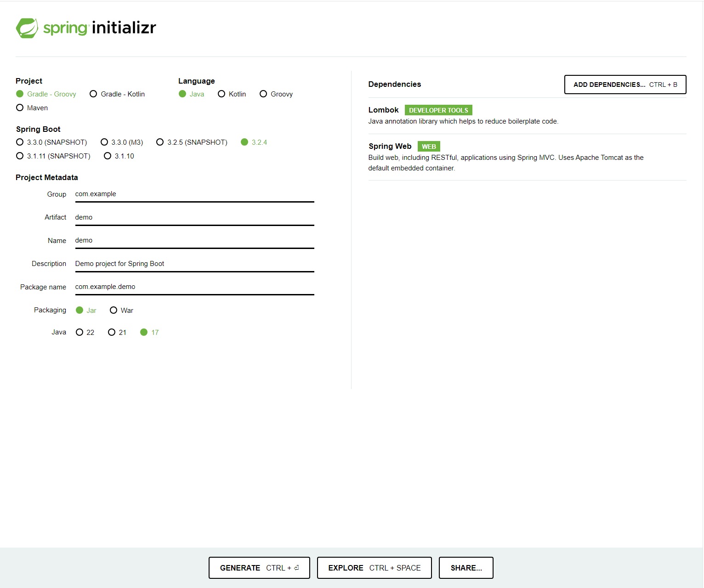The image size is (704, 588).
Task: Focus the Artifact input field
Action: [195, 217]
